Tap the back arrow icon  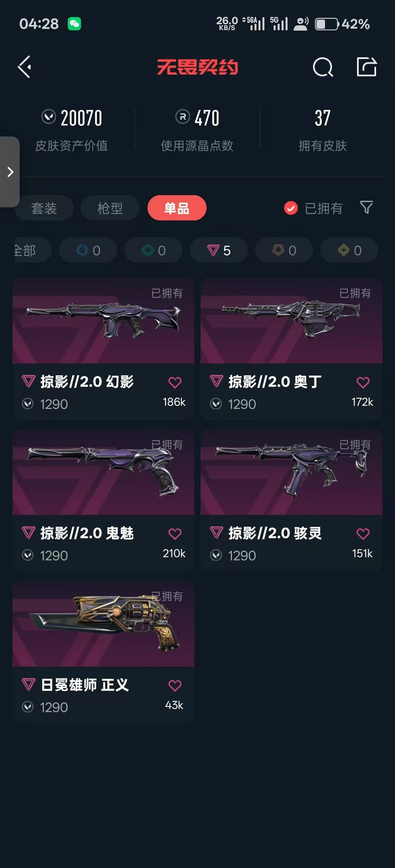(25, 67)
